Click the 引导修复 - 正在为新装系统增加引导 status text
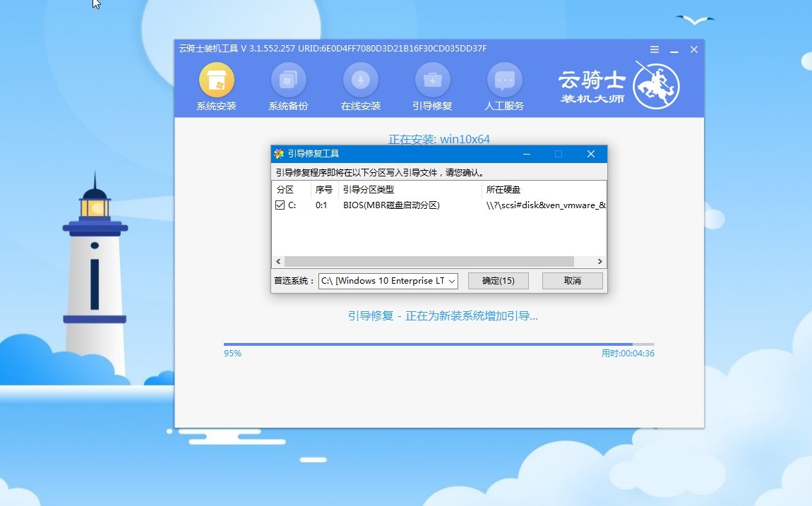 click(x=443, y=315)
